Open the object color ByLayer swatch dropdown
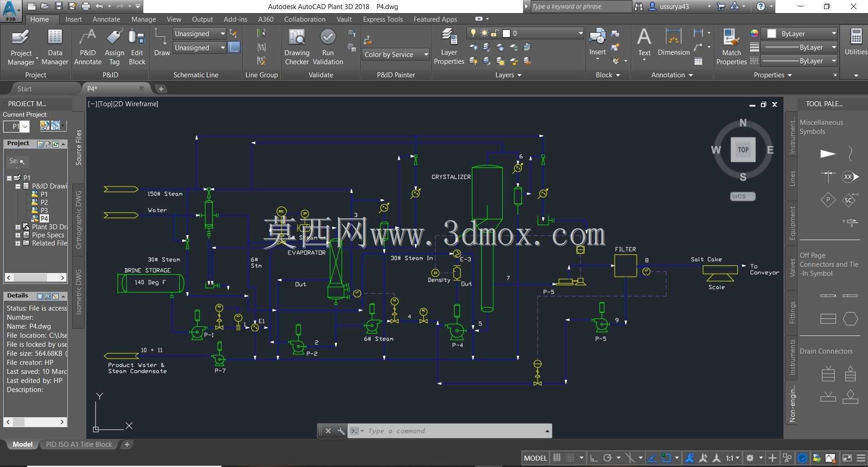Screen dimensions: 868x467 pos(799,33)
